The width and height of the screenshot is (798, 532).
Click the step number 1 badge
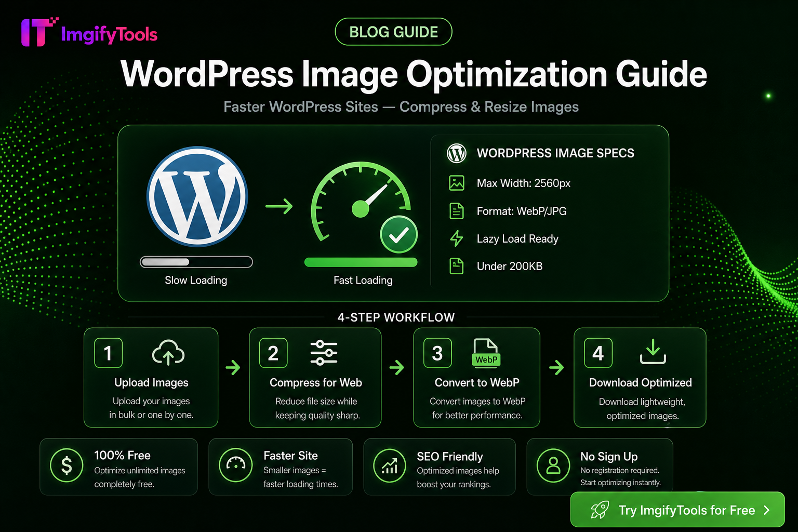[109, 353]
